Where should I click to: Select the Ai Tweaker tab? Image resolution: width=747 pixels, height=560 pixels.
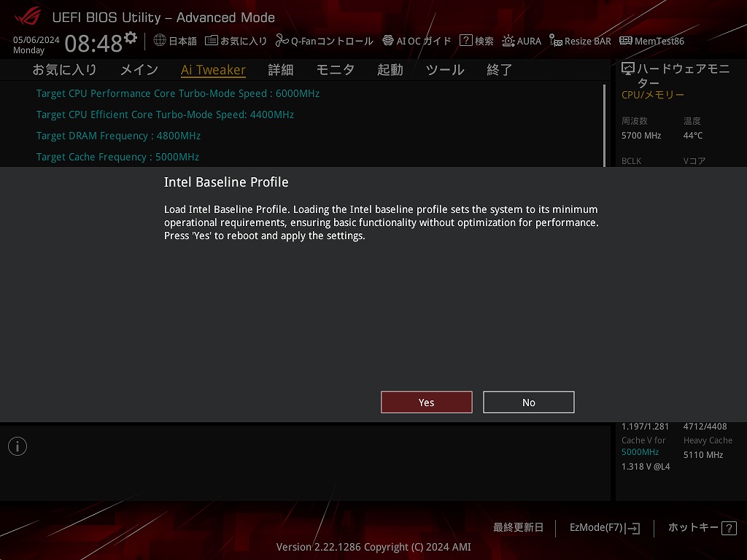214,70
